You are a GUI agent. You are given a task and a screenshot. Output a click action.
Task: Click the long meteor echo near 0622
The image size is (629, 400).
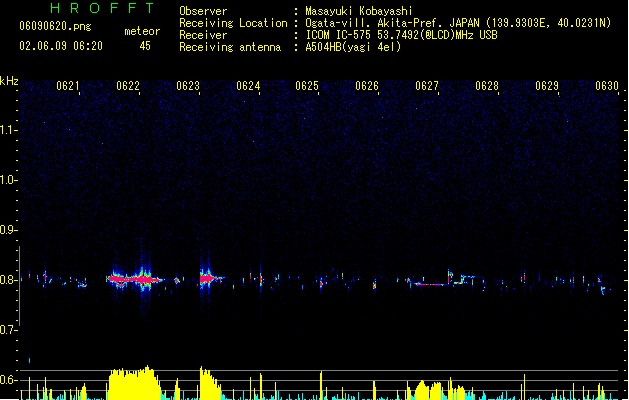[x=134, y=279]
